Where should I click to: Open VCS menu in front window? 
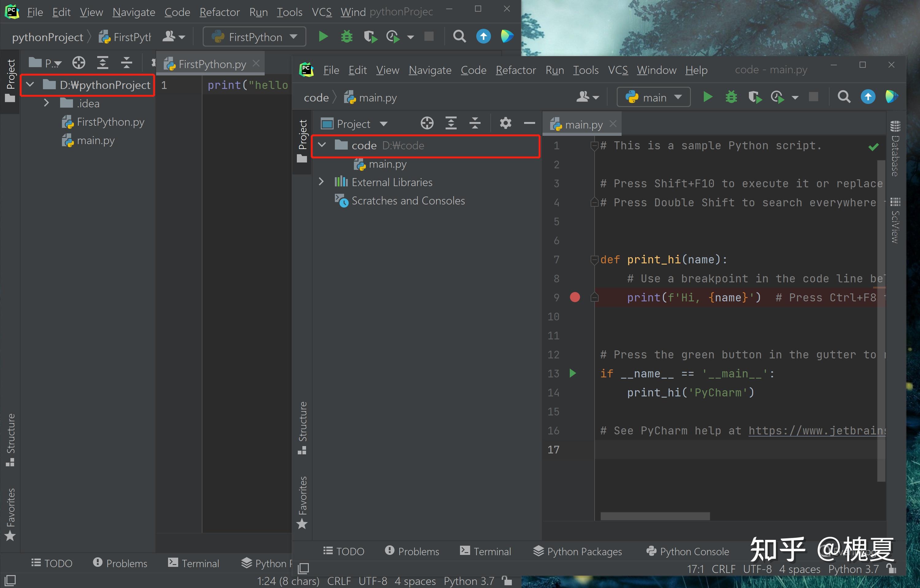[618, 70]
